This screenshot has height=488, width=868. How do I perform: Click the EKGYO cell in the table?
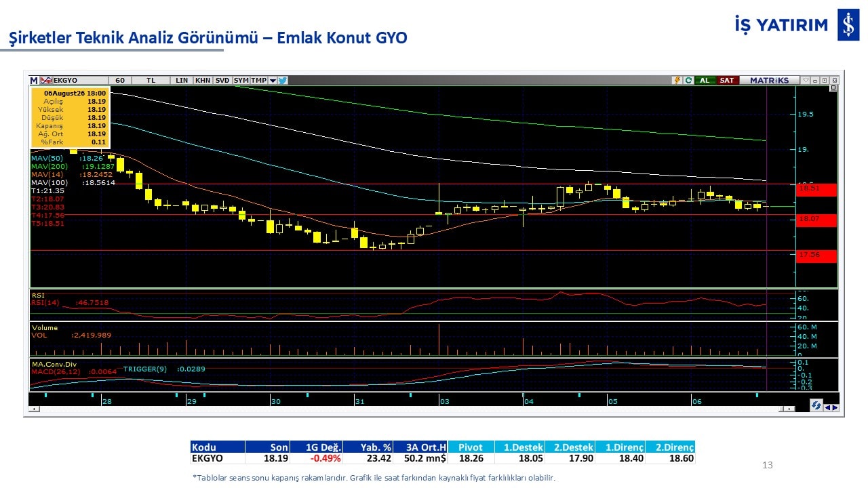pos(217,458)
